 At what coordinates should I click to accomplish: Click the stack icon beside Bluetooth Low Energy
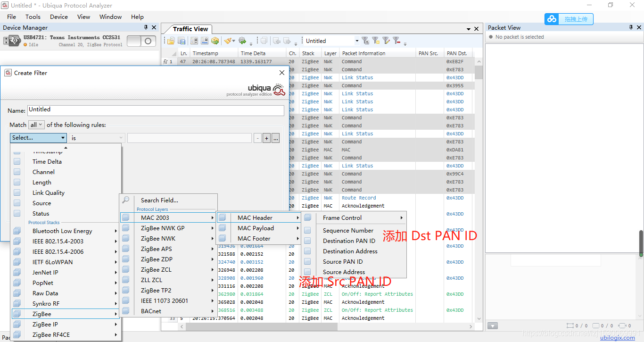click(x=17, y=231)
